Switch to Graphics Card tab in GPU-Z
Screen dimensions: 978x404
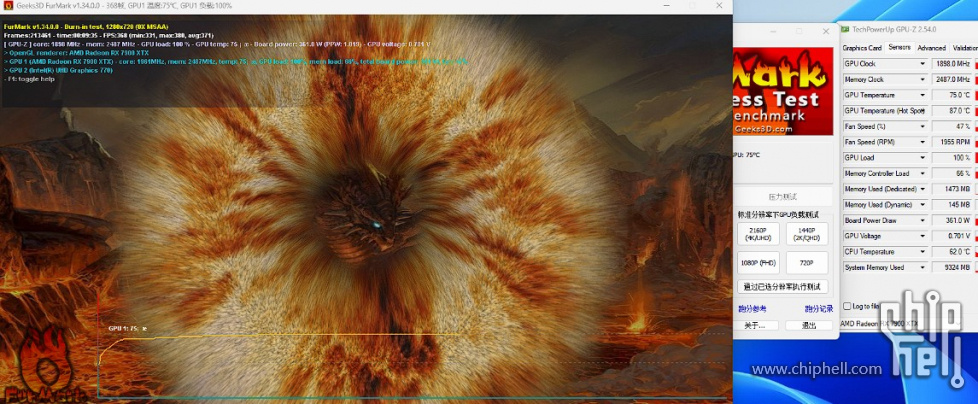click(x=862, y=48)
